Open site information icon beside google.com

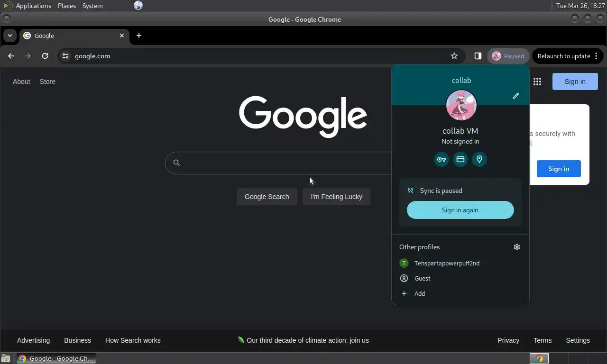65,56
